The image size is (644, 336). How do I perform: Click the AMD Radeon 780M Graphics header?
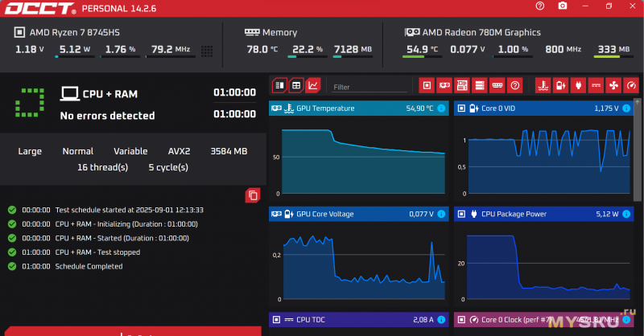(473, 32)
